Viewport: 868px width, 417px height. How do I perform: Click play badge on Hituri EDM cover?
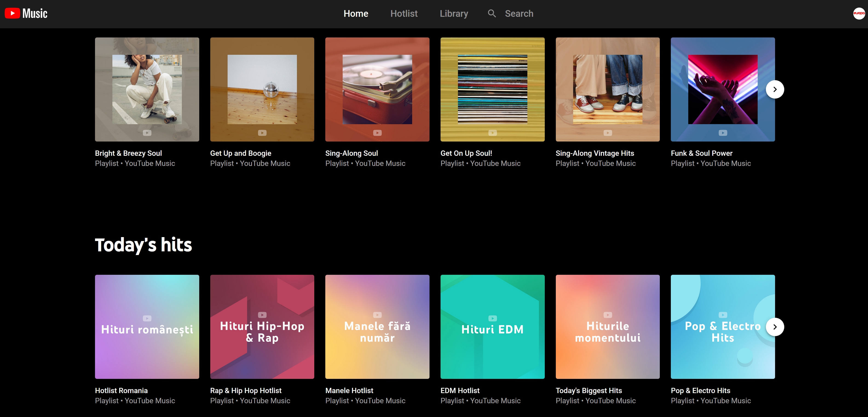click(492, 318)
